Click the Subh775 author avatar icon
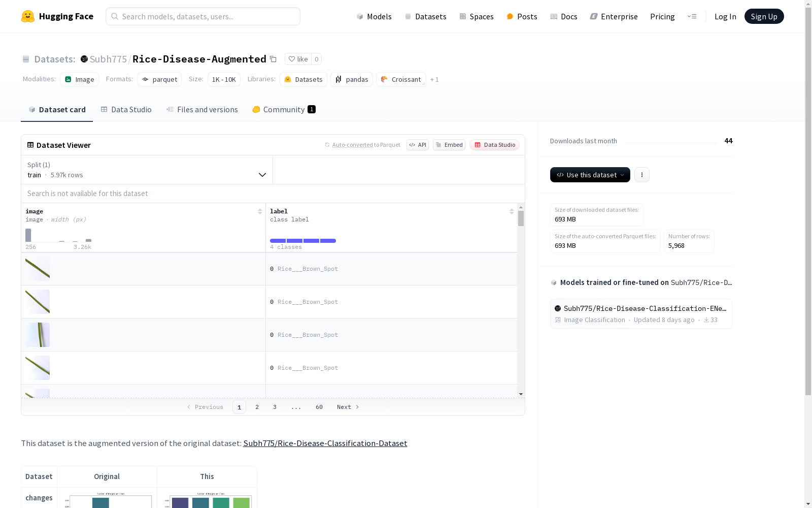Image resolution: width=812 pixels, height=508 pixels. click(84, 59)
